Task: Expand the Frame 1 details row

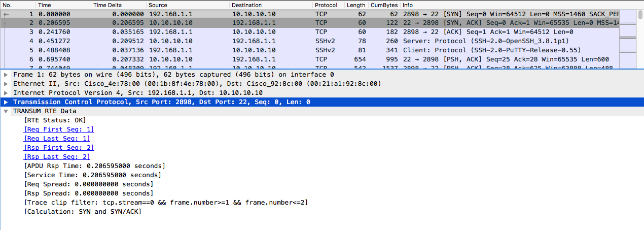Action: pos(6,75)
